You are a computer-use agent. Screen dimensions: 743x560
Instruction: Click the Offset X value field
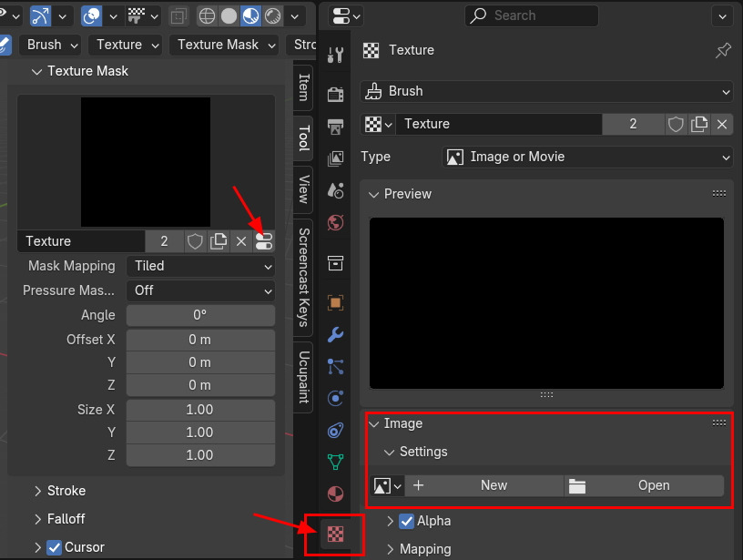[200, 341]
